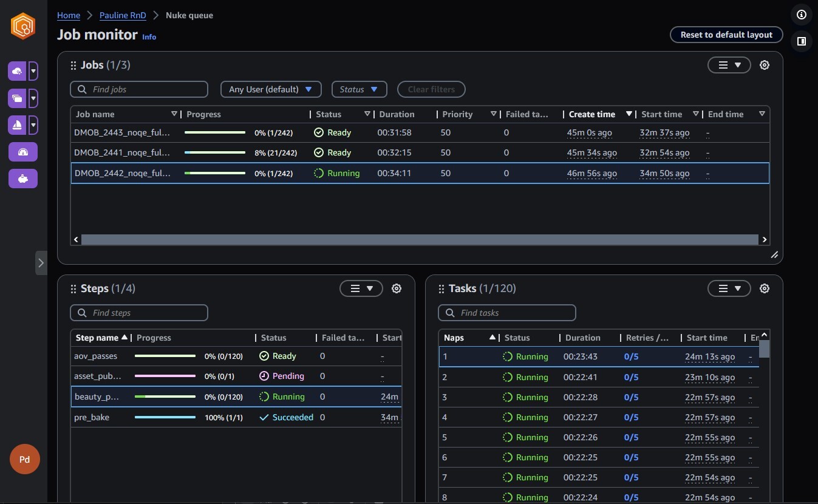Open the Any User filter dropdown
Image resolution: width=818 pixels, height=504 pixels.
[x=270, y=89]
